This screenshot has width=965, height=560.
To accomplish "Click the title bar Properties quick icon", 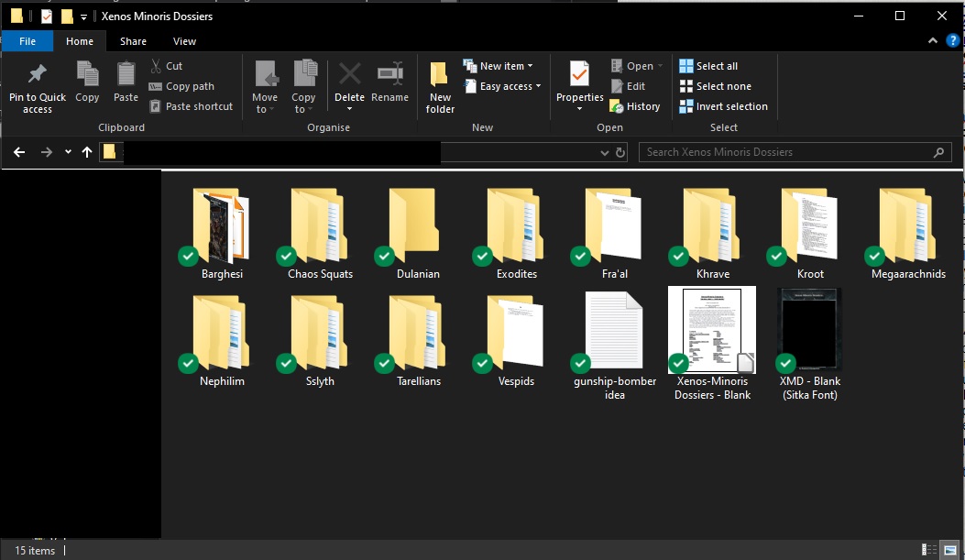I will tap(47, 16).
